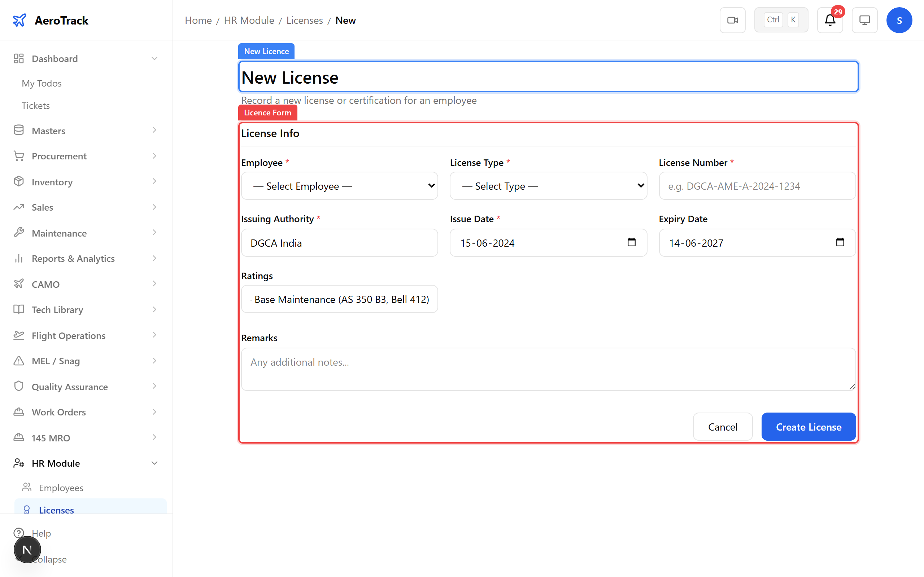Select the Quality Assurance shield icon

(19, 386)
